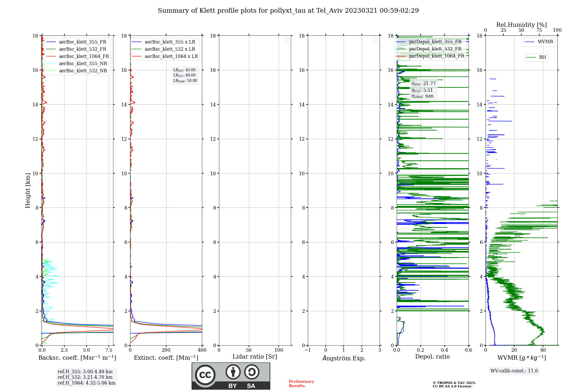Image resolution: width=577 pixels, height=392 pixels.
Task: Click the RH legend entry
Action: coord(536,57)
